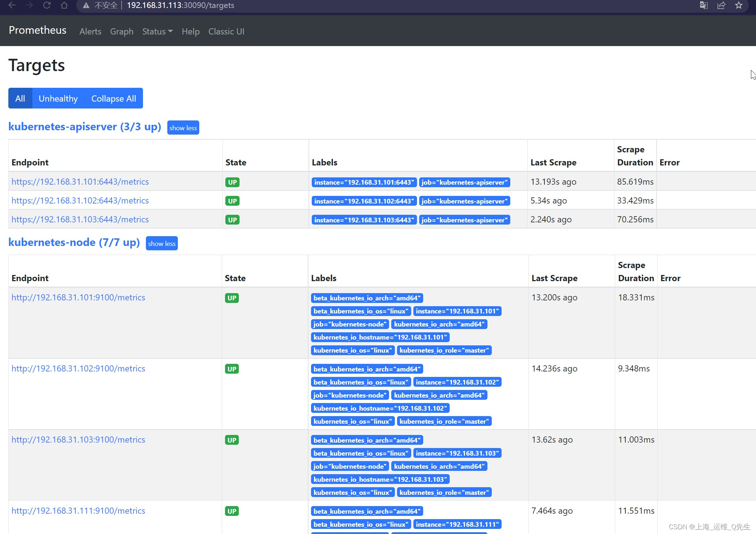Image resolution: width=756 pixels, height=534 pixels.
Task: Select the All targets filter
Action: [20, 98]
